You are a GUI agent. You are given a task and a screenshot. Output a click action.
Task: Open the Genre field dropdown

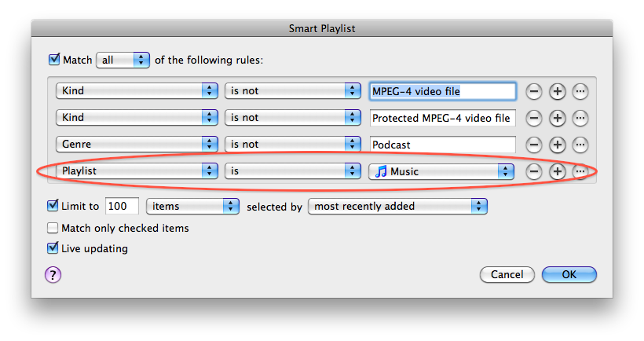coord(137,145)
